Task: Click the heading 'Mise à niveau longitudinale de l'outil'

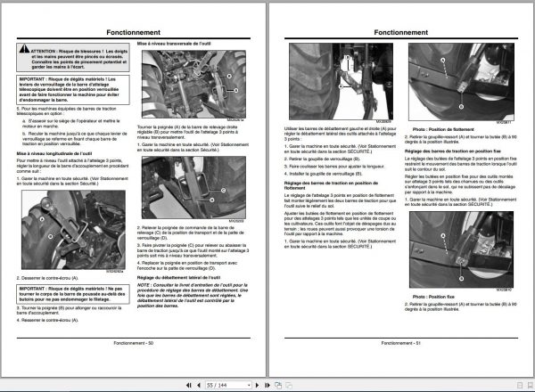Action: 54,153
